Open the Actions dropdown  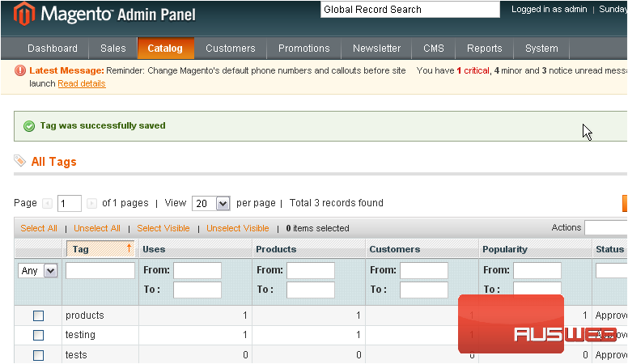tap(605, 228)
